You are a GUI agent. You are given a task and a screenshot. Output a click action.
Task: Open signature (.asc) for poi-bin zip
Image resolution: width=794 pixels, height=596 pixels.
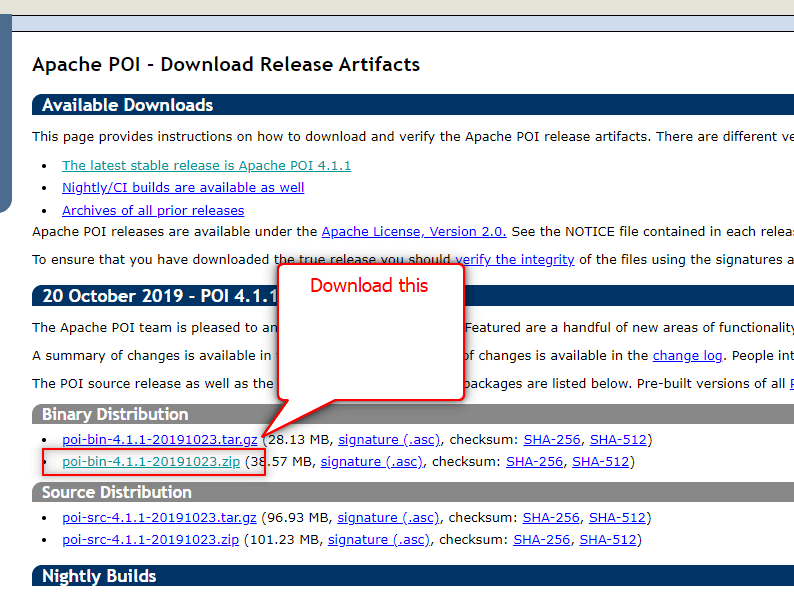(371, 461)
